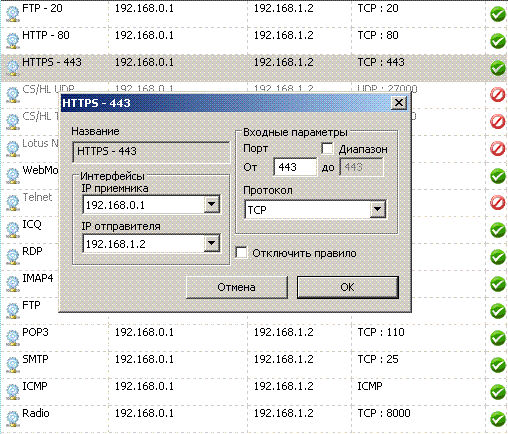Screen dimensions: 508x434
Task: Click the green check status for ICMP rule
Action: click(x=498, y=392)
